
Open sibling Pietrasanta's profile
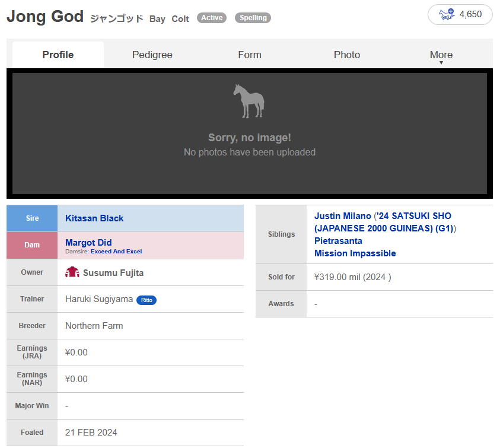[x=338, y=241]
